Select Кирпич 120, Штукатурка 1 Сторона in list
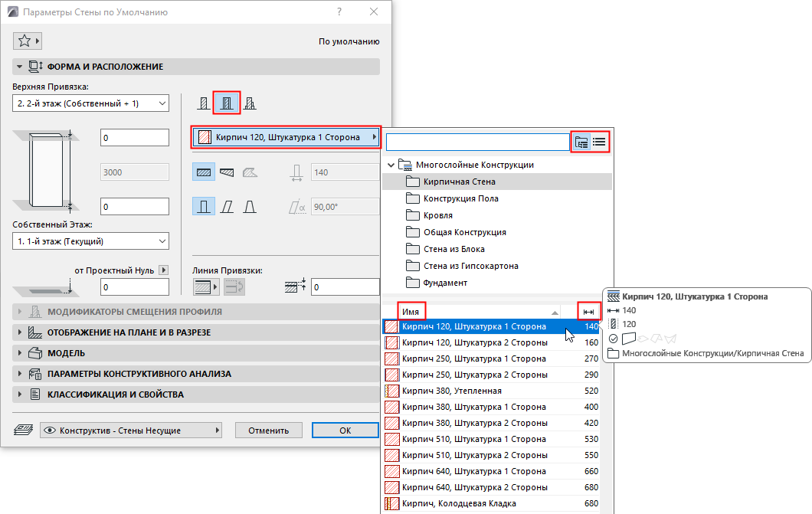The image size is (812, 514). (x=491, y=326)
